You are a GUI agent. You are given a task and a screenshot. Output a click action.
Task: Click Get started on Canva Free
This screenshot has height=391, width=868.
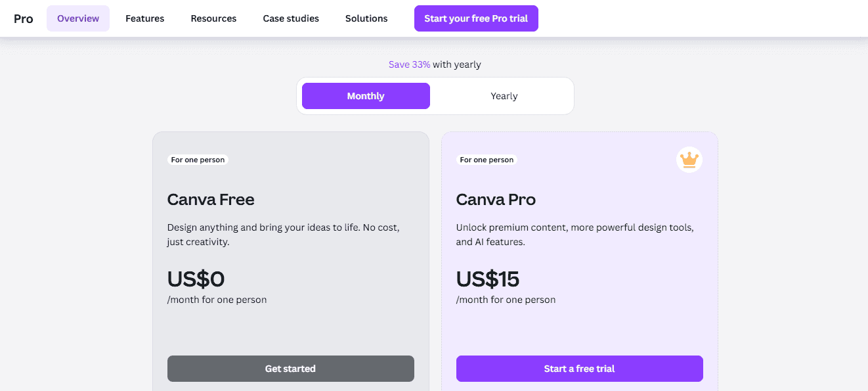coord(291,369)
